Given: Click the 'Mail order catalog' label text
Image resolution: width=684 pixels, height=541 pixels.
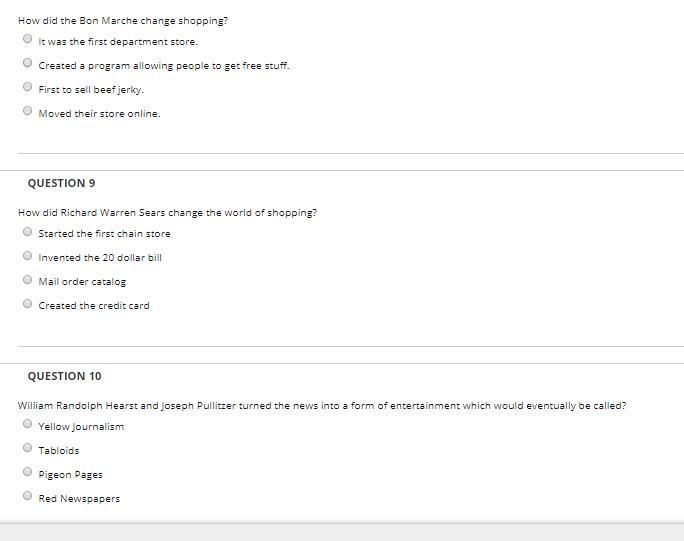Looking at the screenshot, I should (82, 282).
